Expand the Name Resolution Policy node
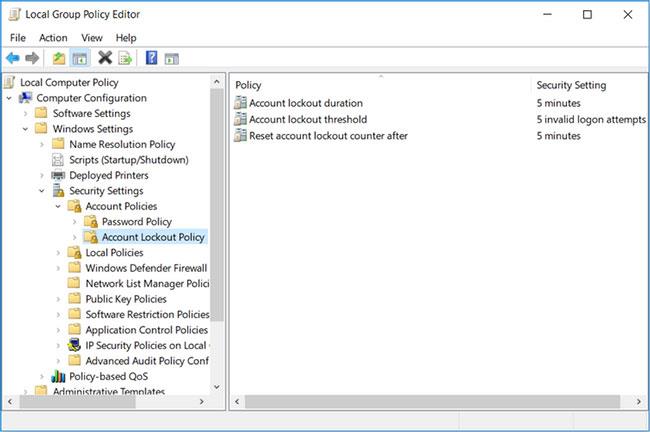The width and height of the screenshot is (650, 432). pos(42,145)
